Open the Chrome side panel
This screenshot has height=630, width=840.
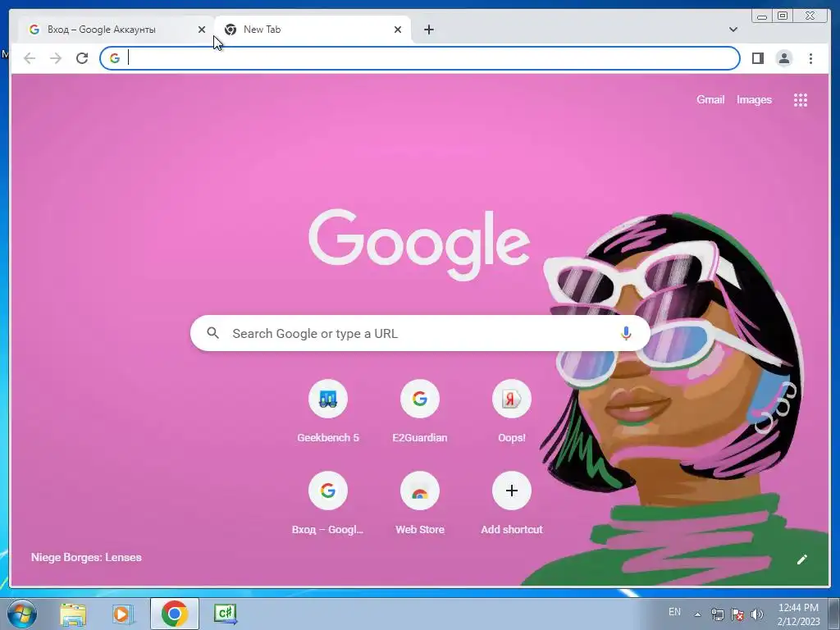coord(757,58)
